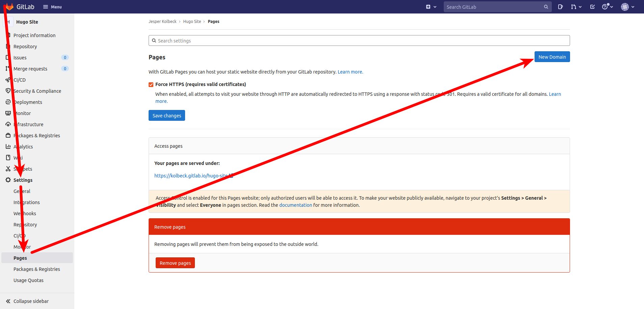Click the red Remove pages button
This screenshot has width=644, height=309.
(175, 263)
